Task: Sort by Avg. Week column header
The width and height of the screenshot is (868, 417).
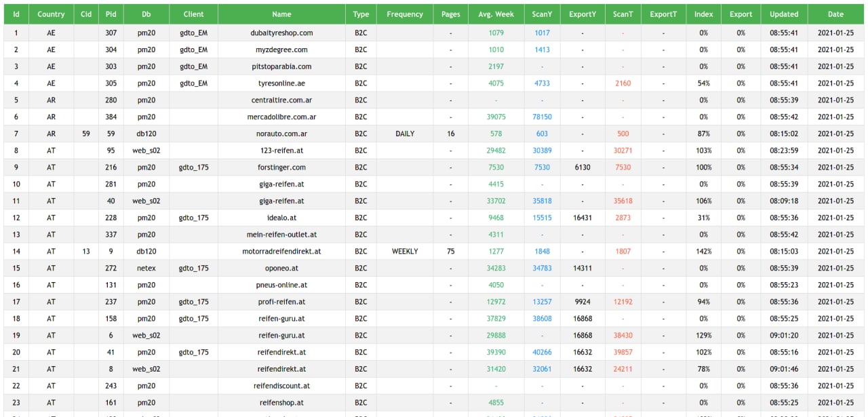Action: [496, 14]
